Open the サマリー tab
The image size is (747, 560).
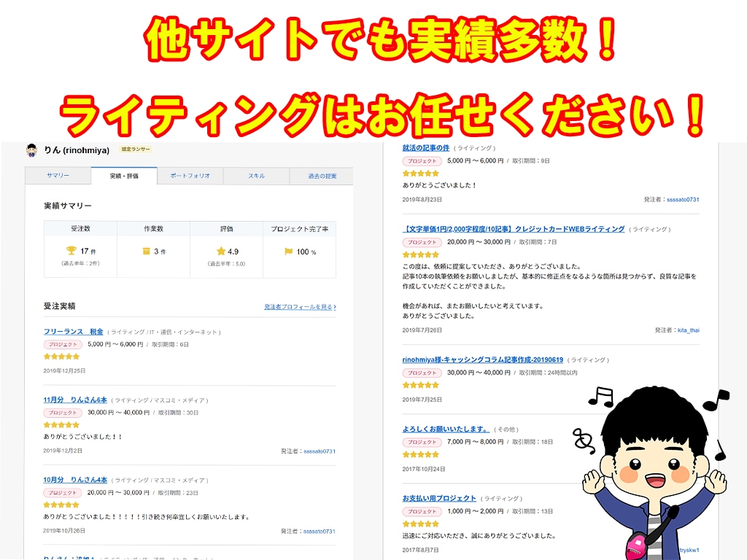(x=58, y=175)
